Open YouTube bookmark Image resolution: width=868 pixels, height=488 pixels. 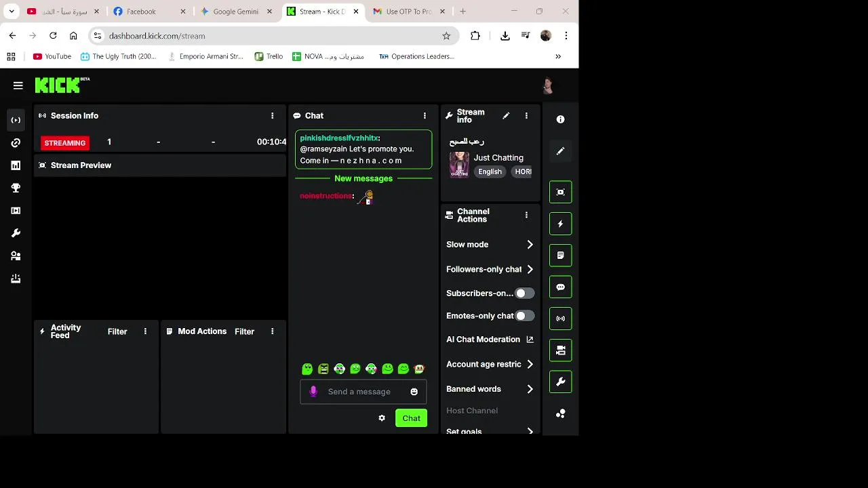[52, 56]
